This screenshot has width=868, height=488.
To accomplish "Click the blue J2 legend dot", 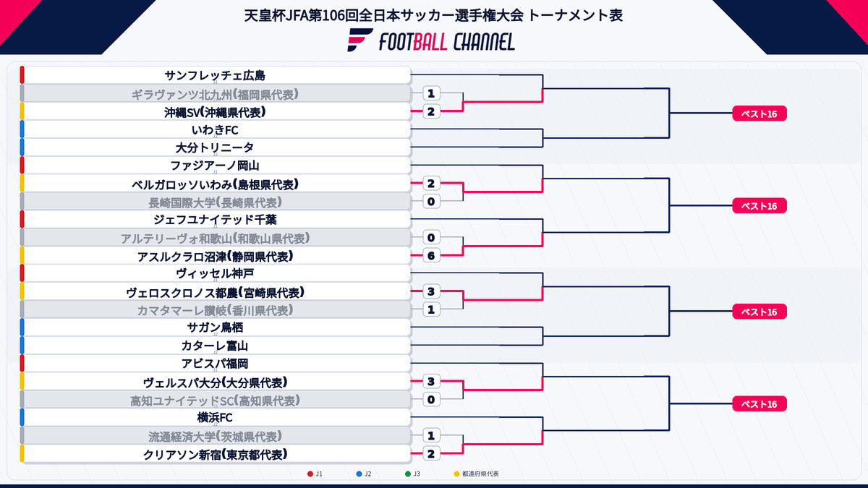I will [x=359, y=474].
